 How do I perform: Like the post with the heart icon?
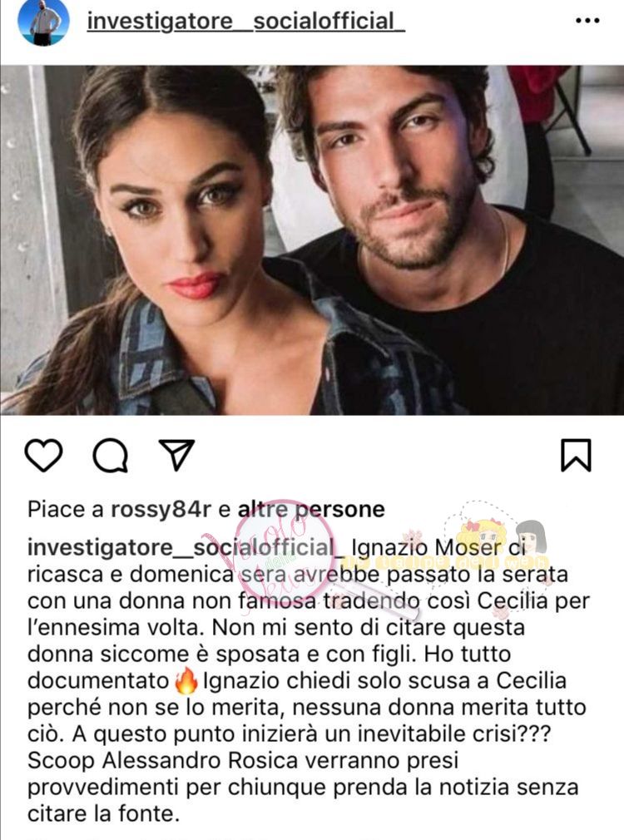43,456
